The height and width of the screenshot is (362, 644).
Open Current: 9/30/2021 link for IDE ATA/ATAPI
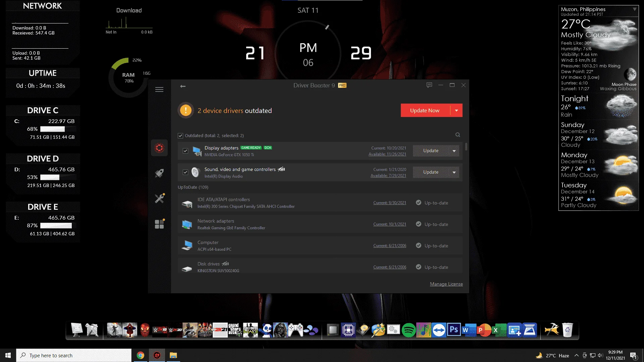[389, 203]
